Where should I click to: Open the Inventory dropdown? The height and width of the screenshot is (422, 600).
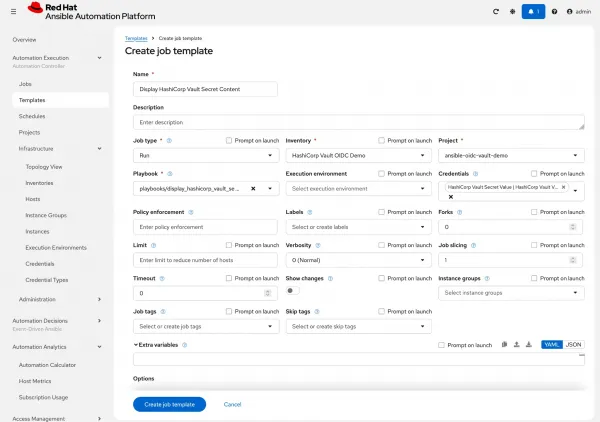click(x=359, y=155)
